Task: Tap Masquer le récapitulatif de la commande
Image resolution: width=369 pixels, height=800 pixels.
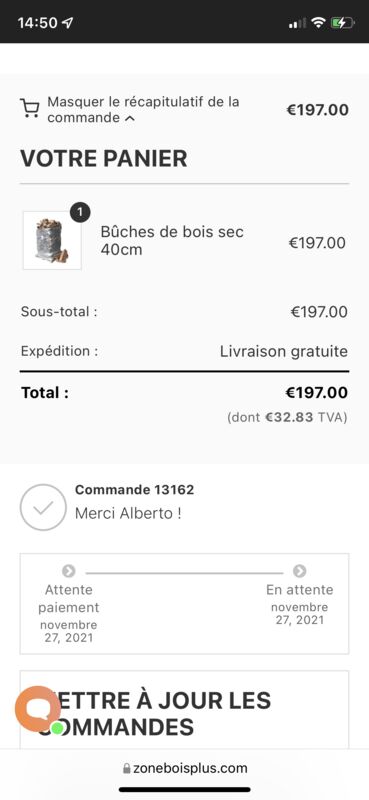Action: tap(143, 110)
